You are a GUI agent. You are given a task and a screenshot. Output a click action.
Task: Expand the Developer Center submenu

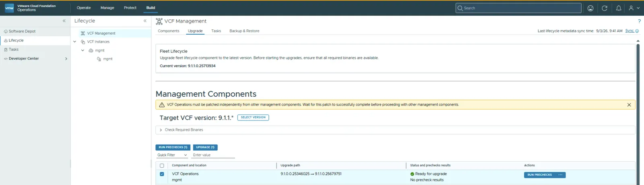66,59
